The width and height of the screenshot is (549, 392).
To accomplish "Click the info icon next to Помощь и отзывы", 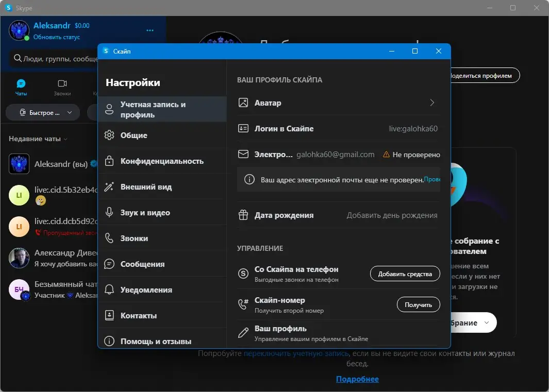I will tap(109, 341).
